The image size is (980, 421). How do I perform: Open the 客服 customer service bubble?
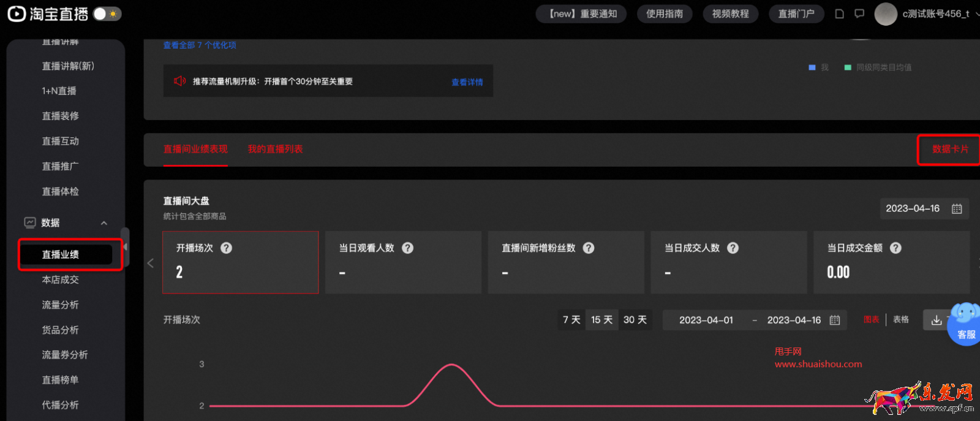pyautogui.click(x=965, y=325)
